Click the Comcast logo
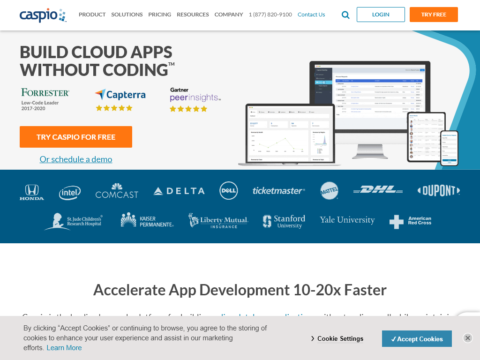This screenshot has height=360, width=480. click(117, 191)
